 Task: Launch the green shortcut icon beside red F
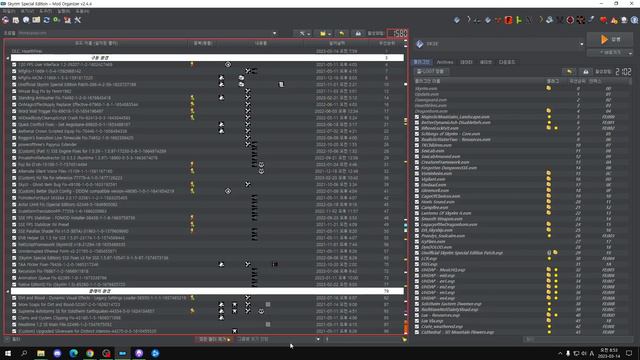[519, 20]
